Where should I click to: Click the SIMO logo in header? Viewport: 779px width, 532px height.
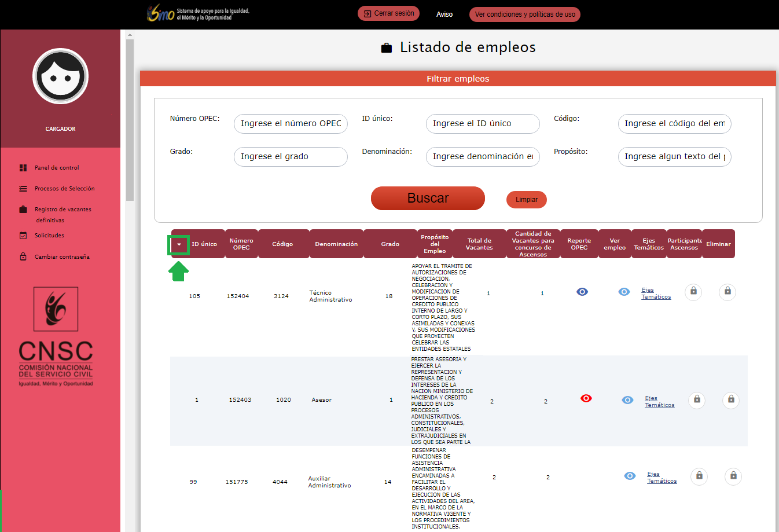(x=161, y=13)
